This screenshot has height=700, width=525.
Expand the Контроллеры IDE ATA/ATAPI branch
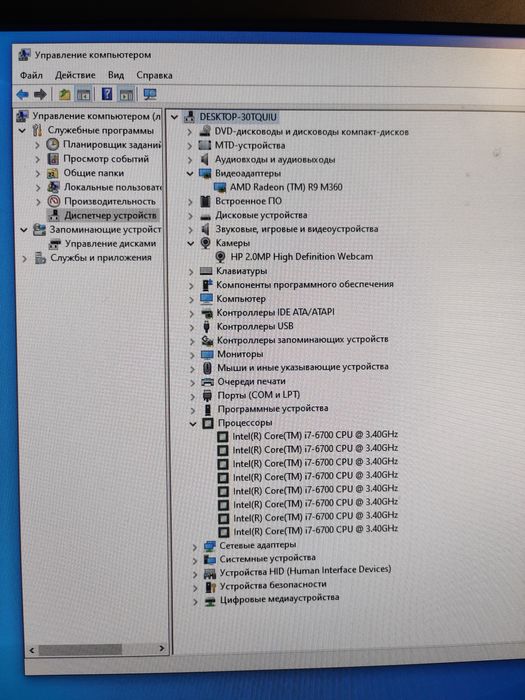(x=192, y=313)
